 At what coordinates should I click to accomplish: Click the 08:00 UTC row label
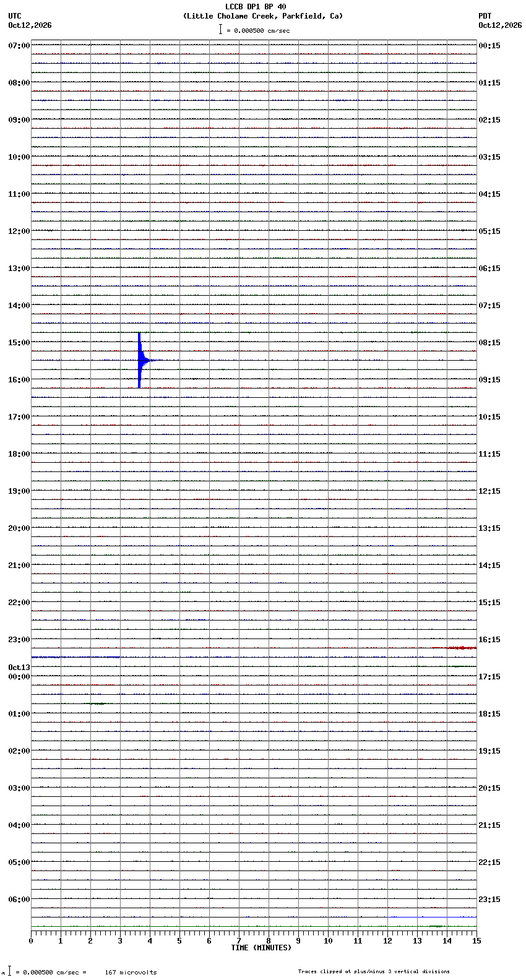[x=19, y=83]
